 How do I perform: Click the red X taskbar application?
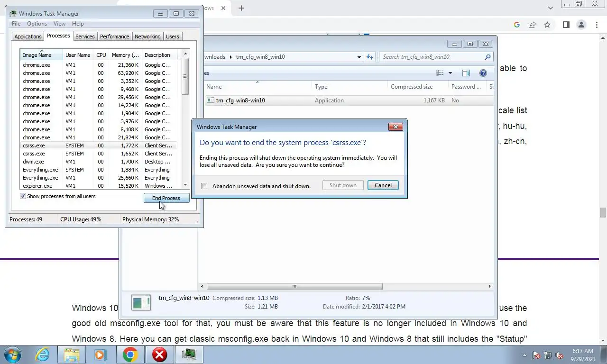[159, 354]
